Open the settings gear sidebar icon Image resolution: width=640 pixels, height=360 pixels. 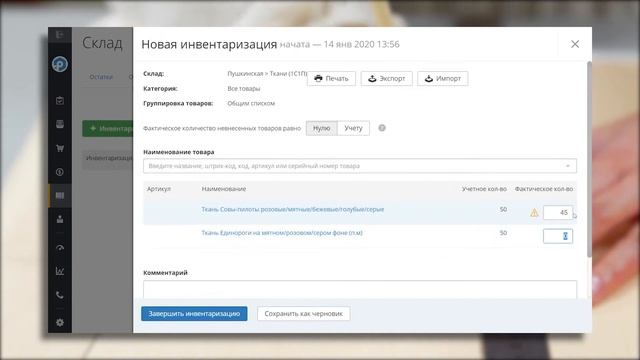pos(60,322)
